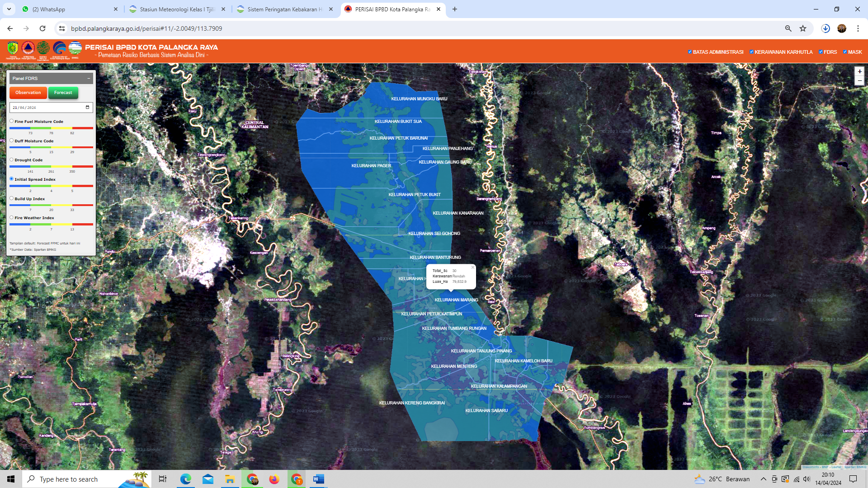Open Task View on the taskbar

pos(163,479)
